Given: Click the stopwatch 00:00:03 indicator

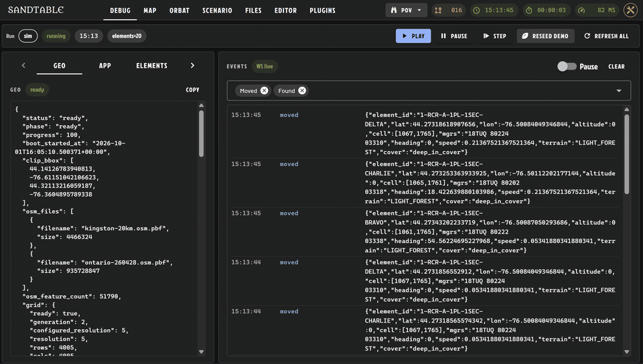Looking at the screenshot, I should point(546,10).
